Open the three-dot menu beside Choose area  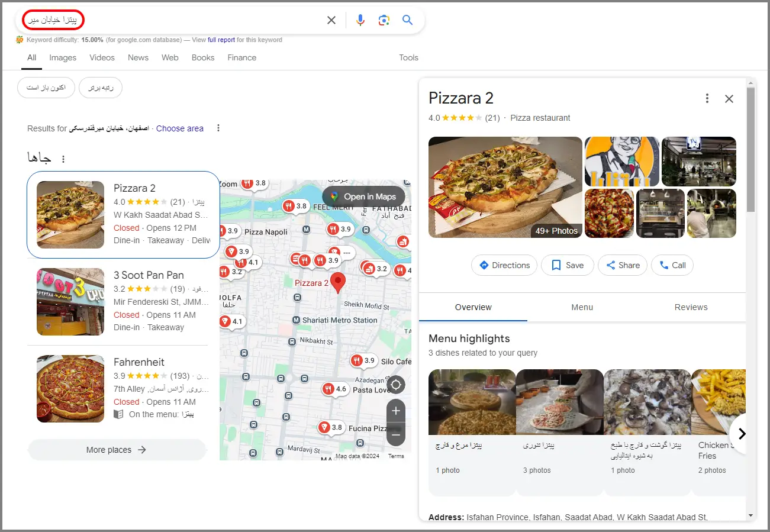click(x=218, y=128)
